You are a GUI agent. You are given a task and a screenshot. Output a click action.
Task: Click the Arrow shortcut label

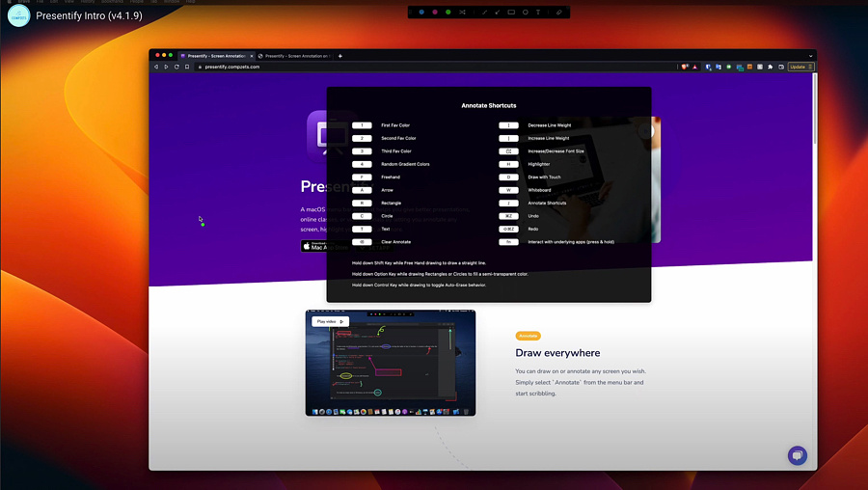tap(387, 190)
